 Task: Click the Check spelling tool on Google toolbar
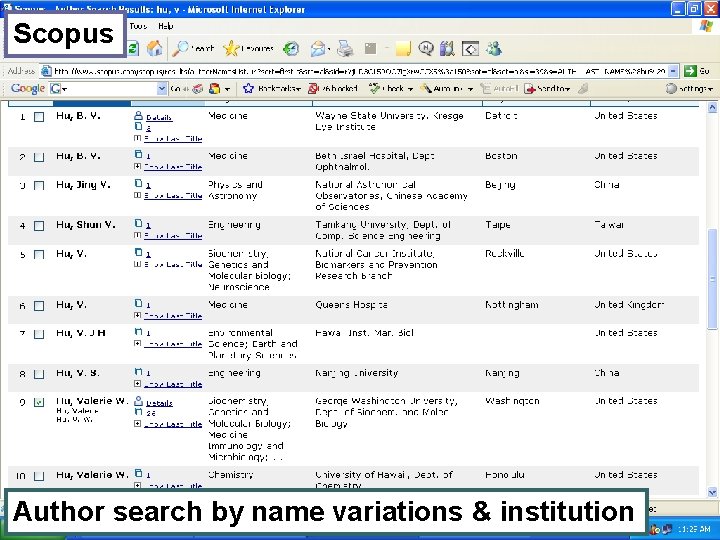click(x=391, y=88)
